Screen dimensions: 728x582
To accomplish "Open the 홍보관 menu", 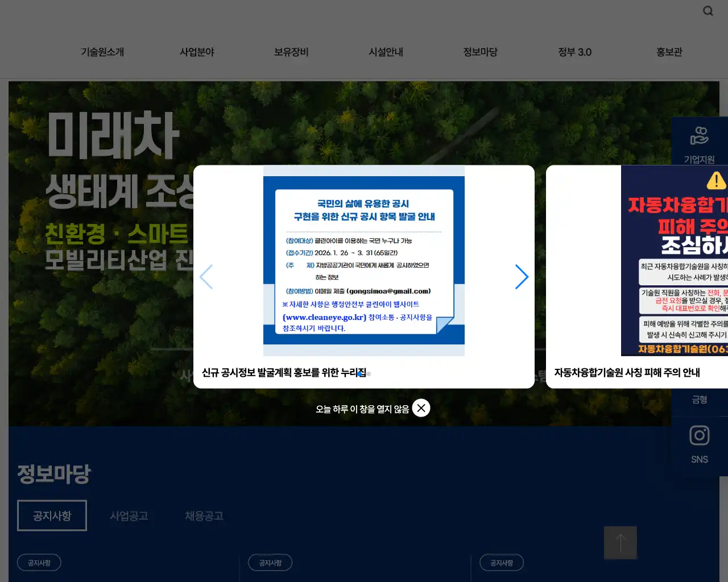I will tap(669, 52).
